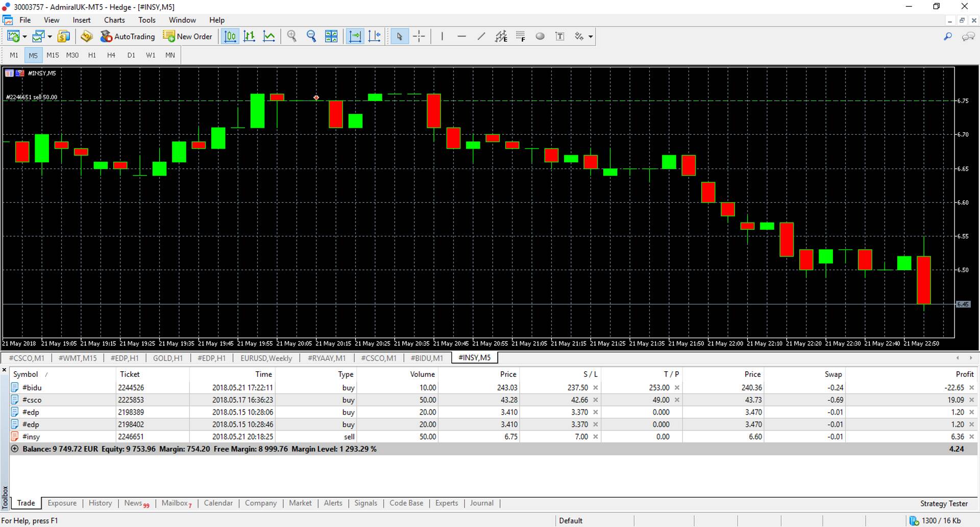Viewport: 980px width, 527px height.
Task: Select the H1 timeframe button
Action: (x=92, y=55)
